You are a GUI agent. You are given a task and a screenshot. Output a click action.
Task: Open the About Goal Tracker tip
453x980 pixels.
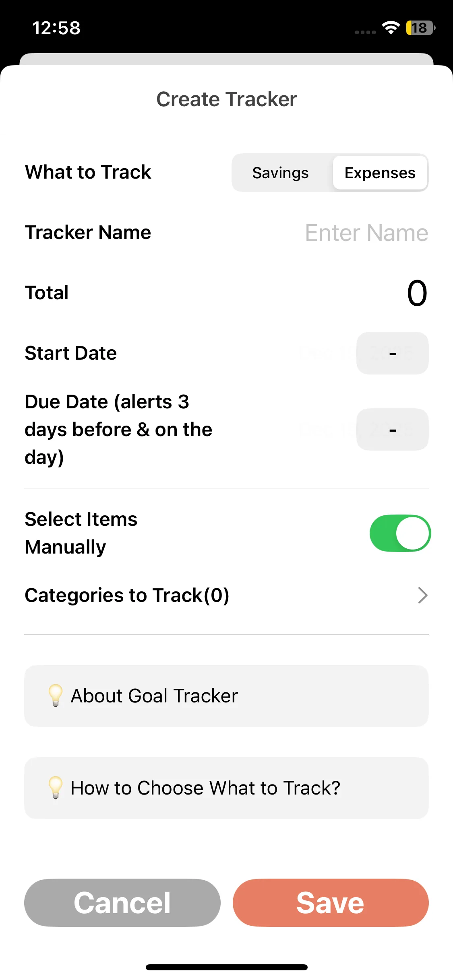click(x=226, y=696)
